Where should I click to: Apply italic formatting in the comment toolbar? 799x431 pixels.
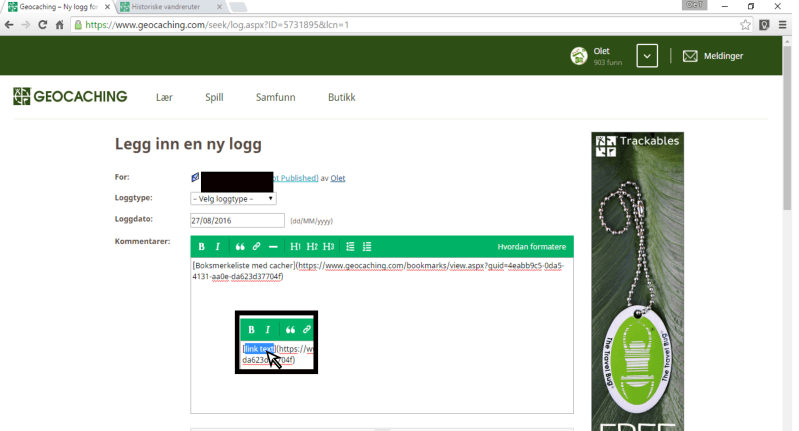[218, 247]
